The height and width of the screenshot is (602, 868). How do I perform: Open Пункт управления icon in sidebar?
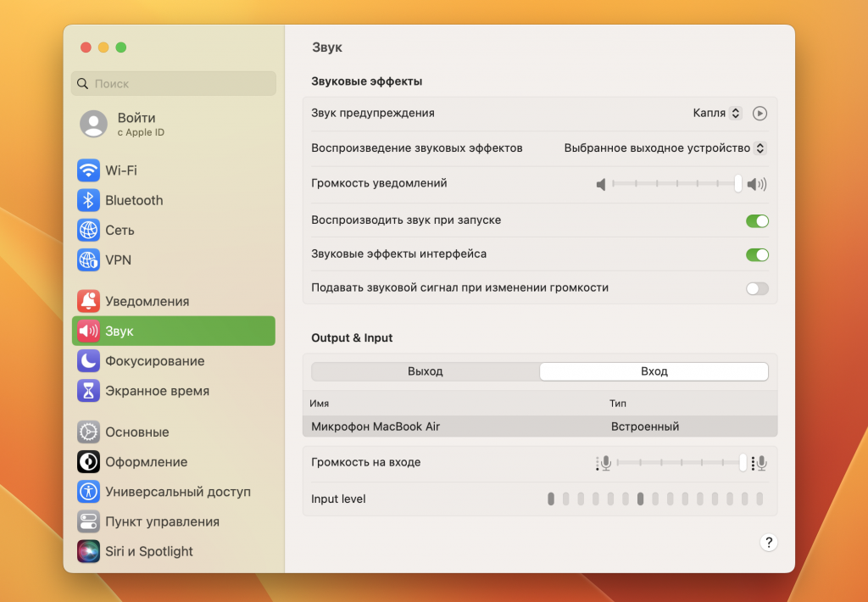click(88, 521)
